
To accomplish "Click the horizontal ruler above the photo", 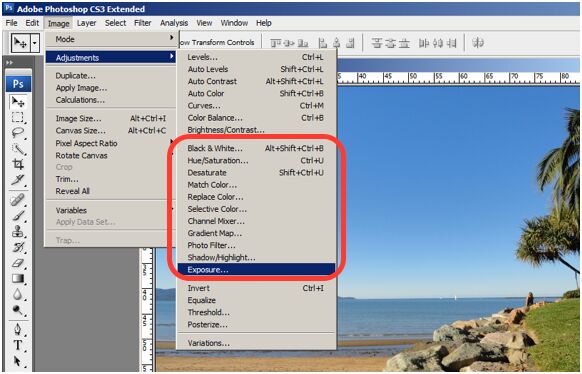I will (x=458, y=78).
